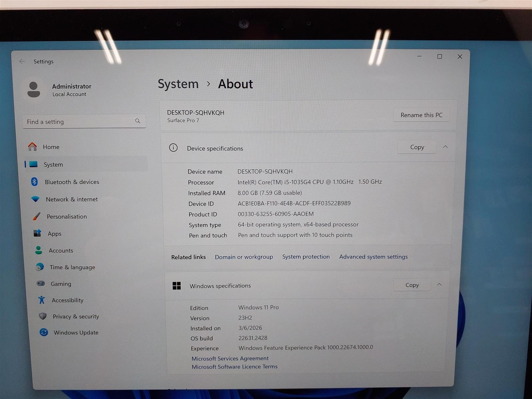Click the Device ID value ACB1E0BA
This screenshot has width=532, height=399.
[x=294, y=203]
